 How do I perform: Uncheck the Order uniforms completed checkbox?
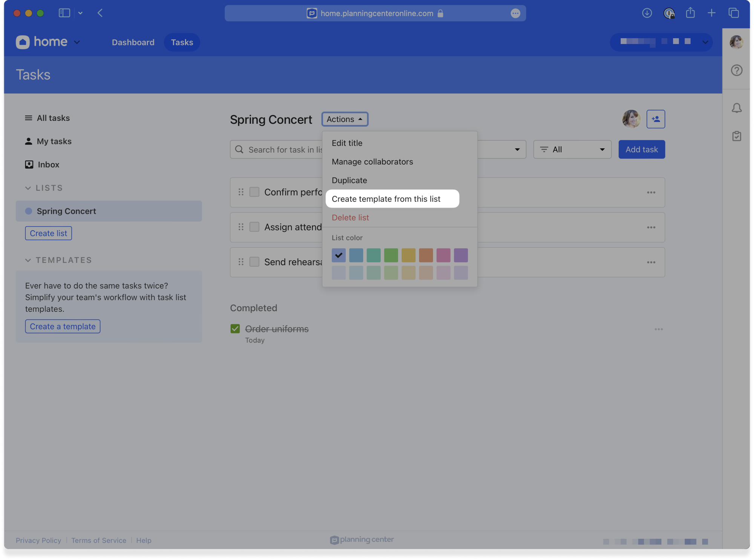click(235, 329)
